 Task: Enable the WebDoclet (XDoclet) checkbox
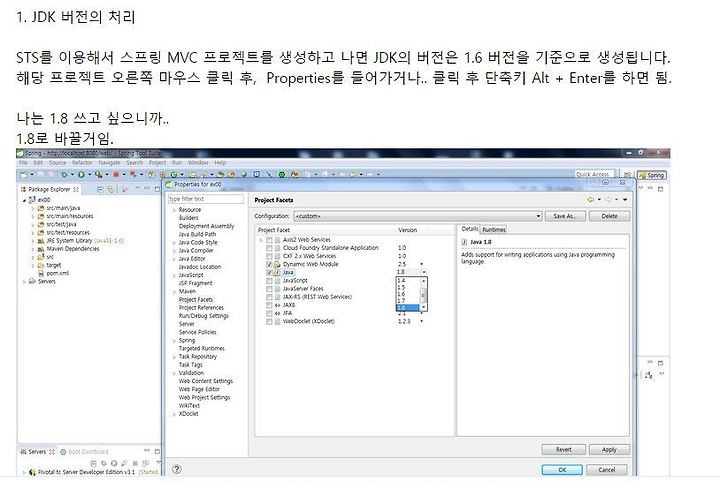(270, 322)
